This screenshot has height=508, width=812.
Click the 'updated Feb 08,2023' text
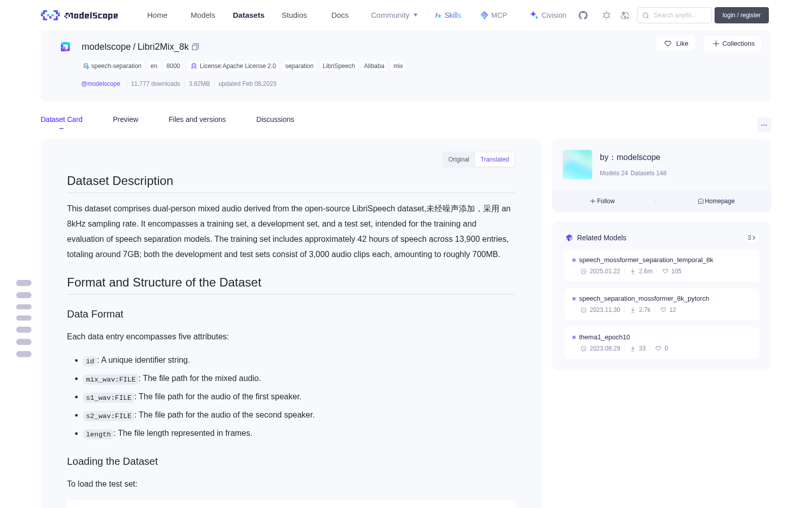coord(248,84)
